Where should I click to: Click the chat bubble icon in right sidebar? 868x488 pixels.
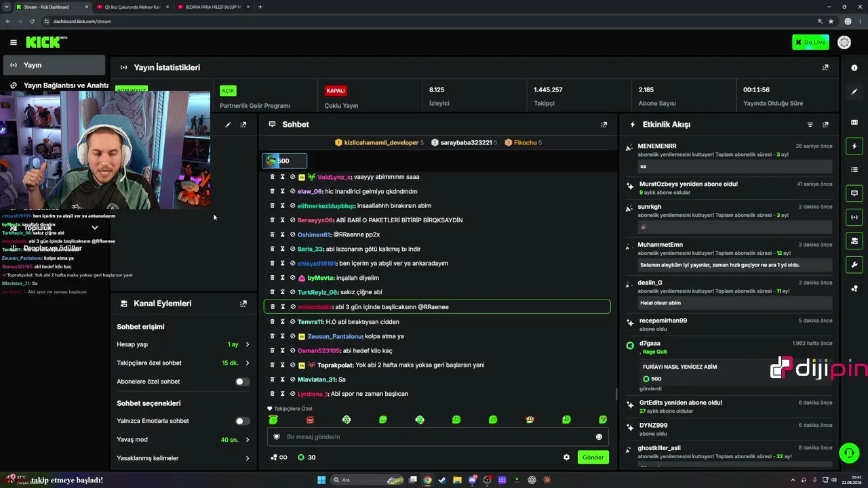click(854, 193)
